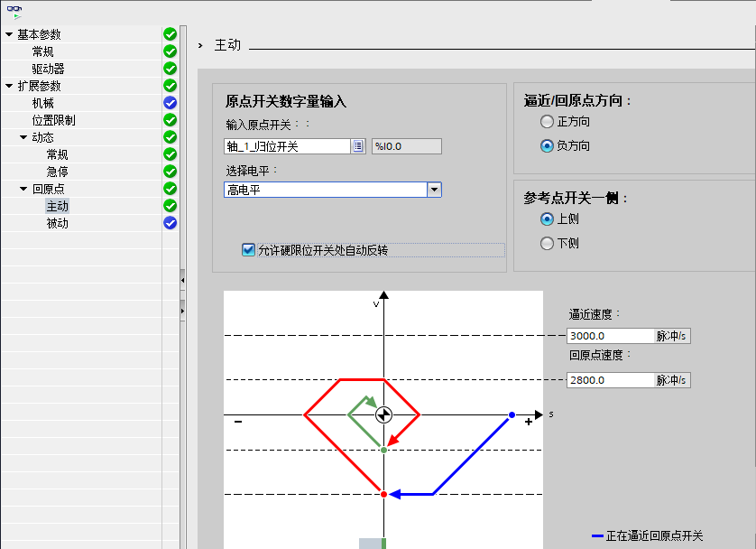Click the function view icon at top left

[13, 9]
